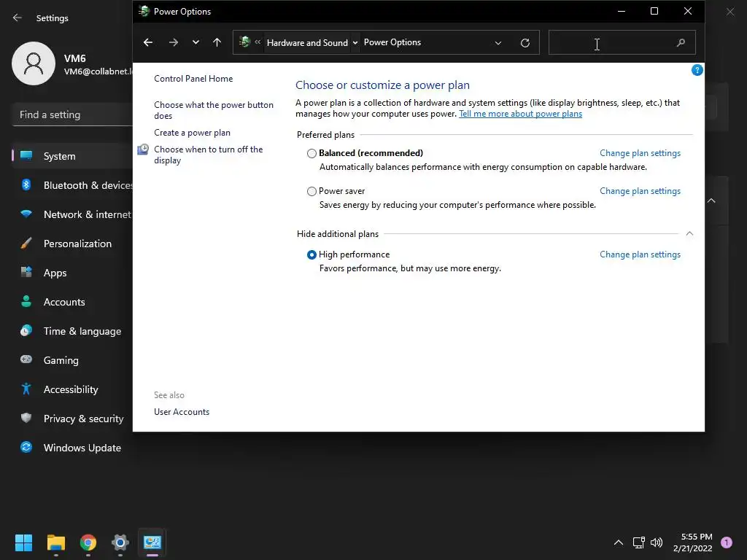Image resolution: width=747 pixels, height=560 pixels.
Task: Open Choose when to turn off display
Action: (x=208, y=155)
